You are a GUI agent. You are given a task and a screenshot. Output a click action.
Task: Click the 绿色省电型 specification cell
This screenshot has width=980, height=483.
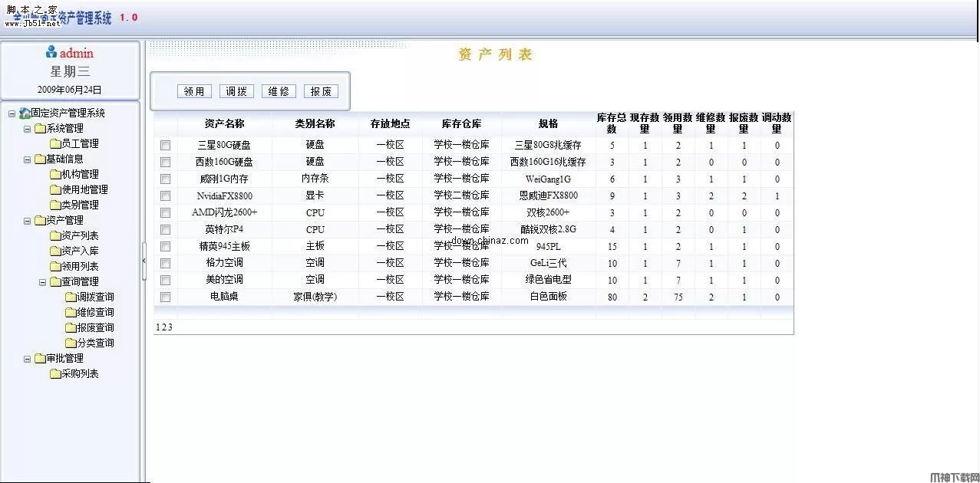(x=548, y=280)
